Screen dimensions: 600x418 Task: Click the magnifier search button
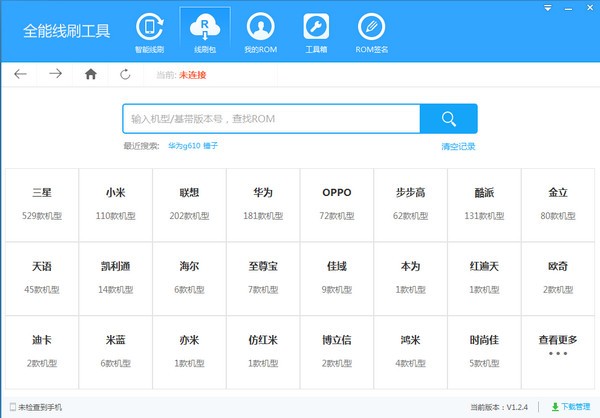pos(448,119)
